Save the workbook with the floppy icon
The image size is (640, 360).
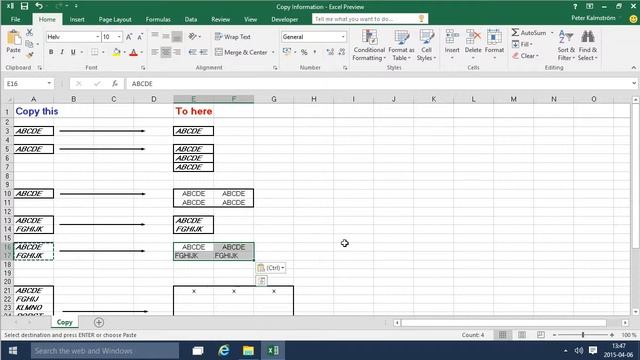tap(24, 6)
